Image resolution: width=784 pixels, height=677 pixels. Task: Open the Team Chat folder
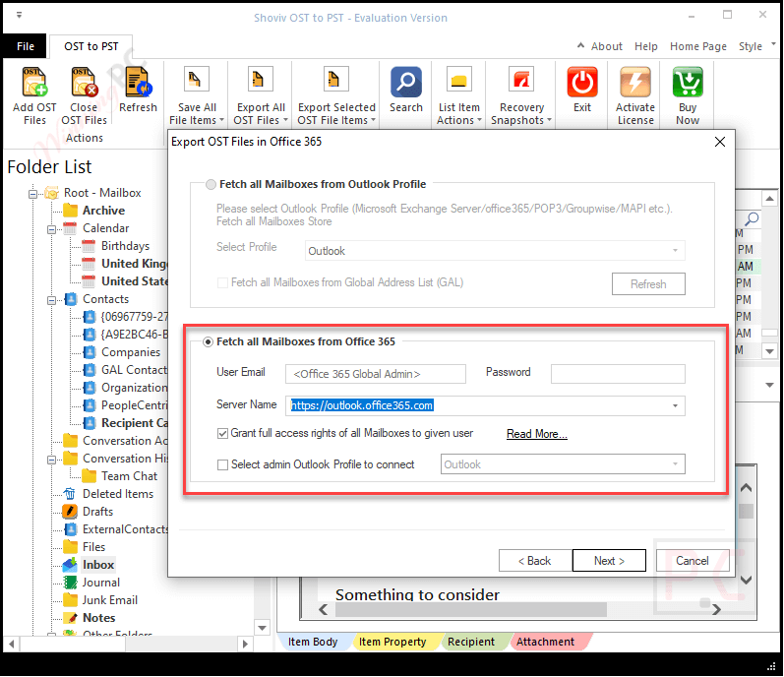[x=129, y=476]
